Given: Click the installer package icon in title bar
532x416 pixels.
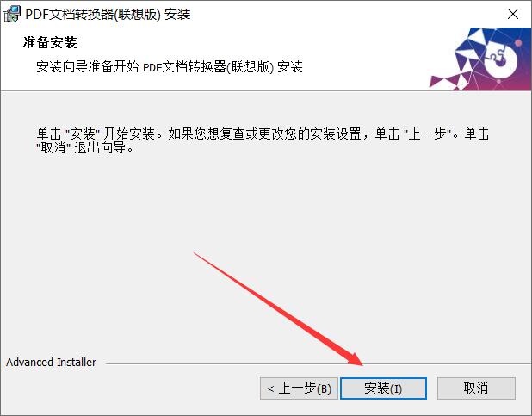Looking at the screenshot, I should 12,15.
